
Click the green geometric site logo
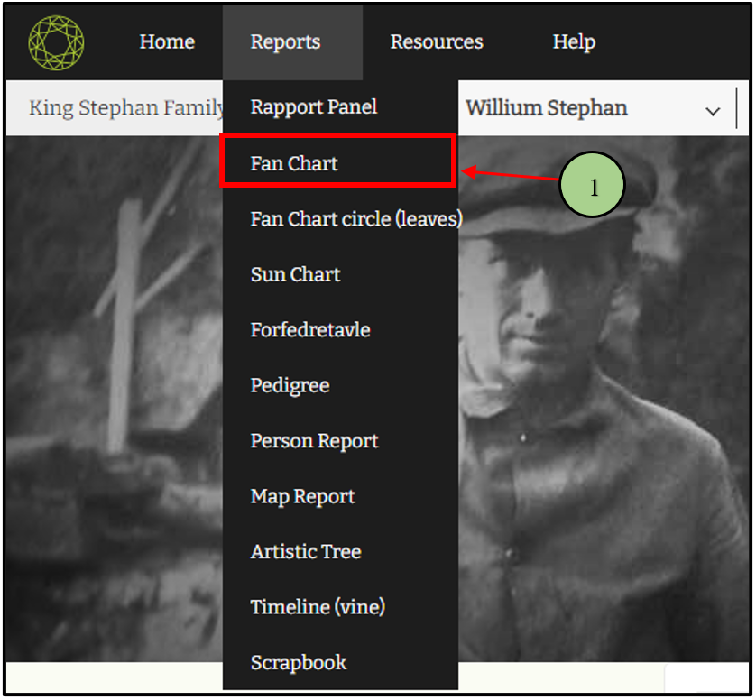point(56,41)
